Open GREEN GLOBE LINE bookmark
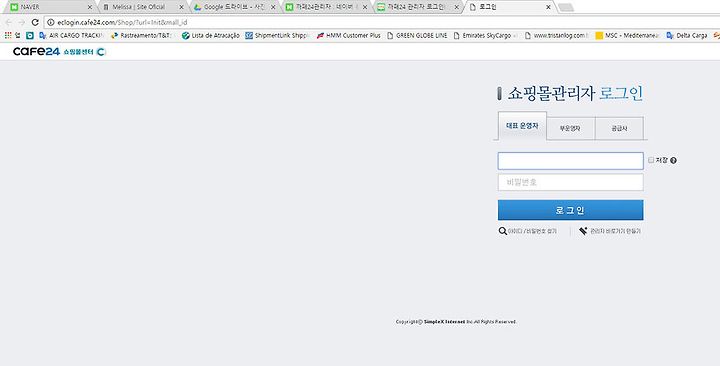Viewport: 720px width, 366px height. coord(417,35)
